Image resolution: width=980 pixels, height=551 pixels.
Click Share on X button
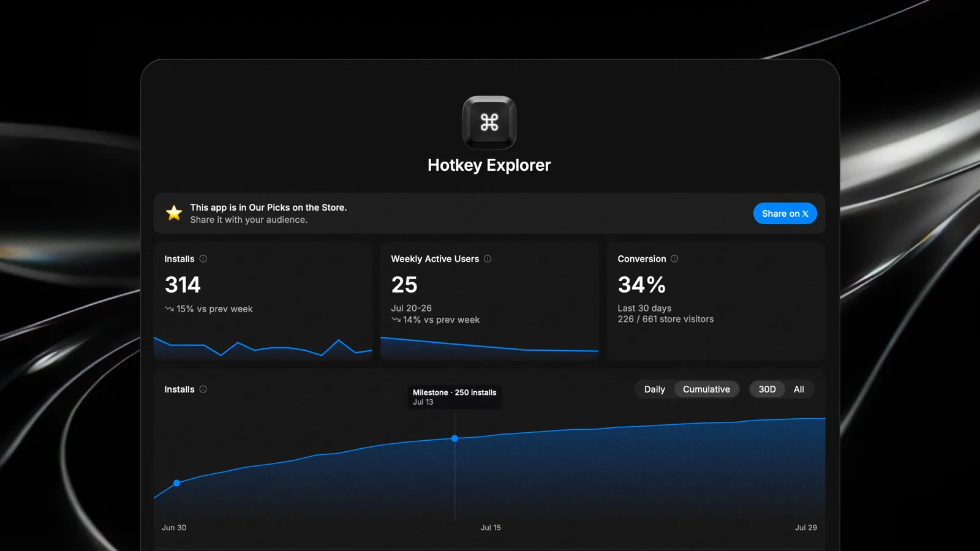[x=785, y=213]
